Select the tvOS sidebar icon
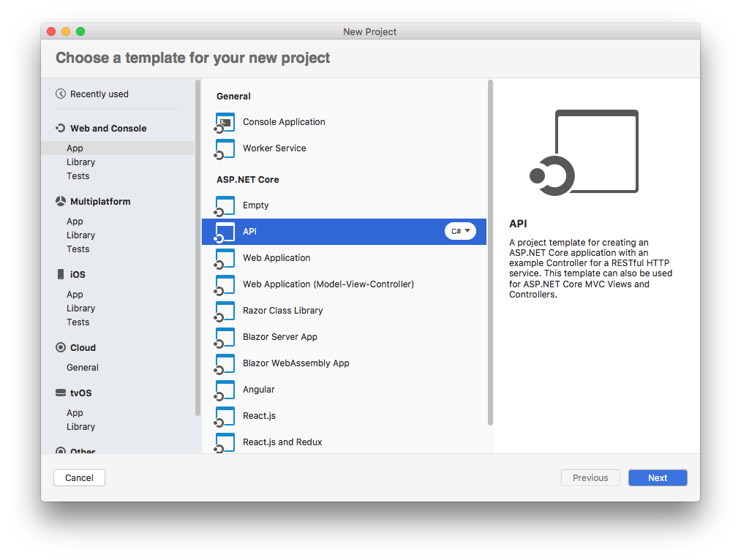 coord(61,393)
